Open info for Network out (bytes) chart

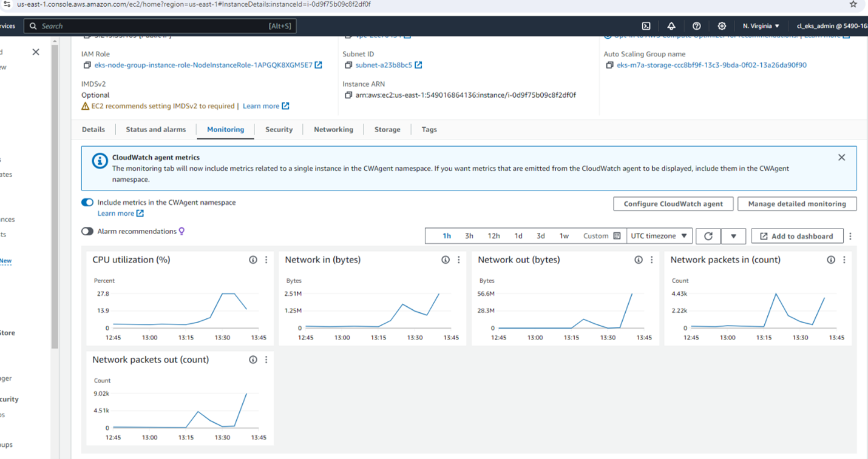pos(639,260)
